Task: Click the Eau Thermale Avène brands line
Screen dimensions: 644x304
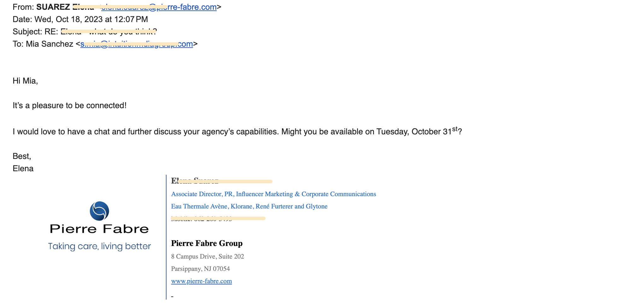Action: click(249, 206)
